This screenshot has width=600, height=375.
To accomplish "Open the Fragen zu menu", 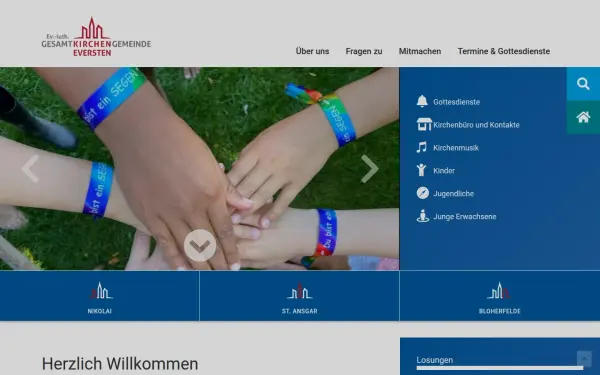I will (x=364, y=51).
